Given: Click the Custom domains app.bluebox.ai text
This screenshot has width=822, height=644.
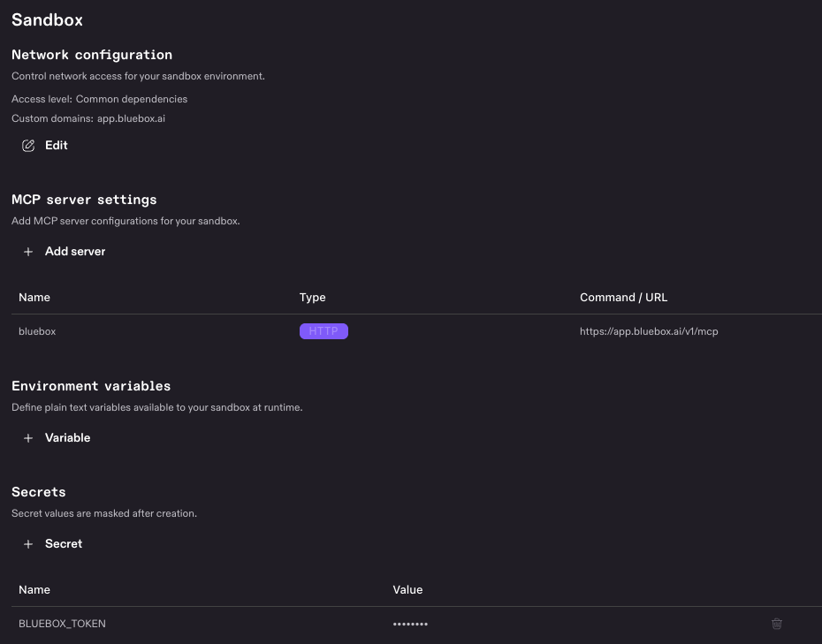Looking at the screenshot, I should pyautogui.click(x=88, y=118).
